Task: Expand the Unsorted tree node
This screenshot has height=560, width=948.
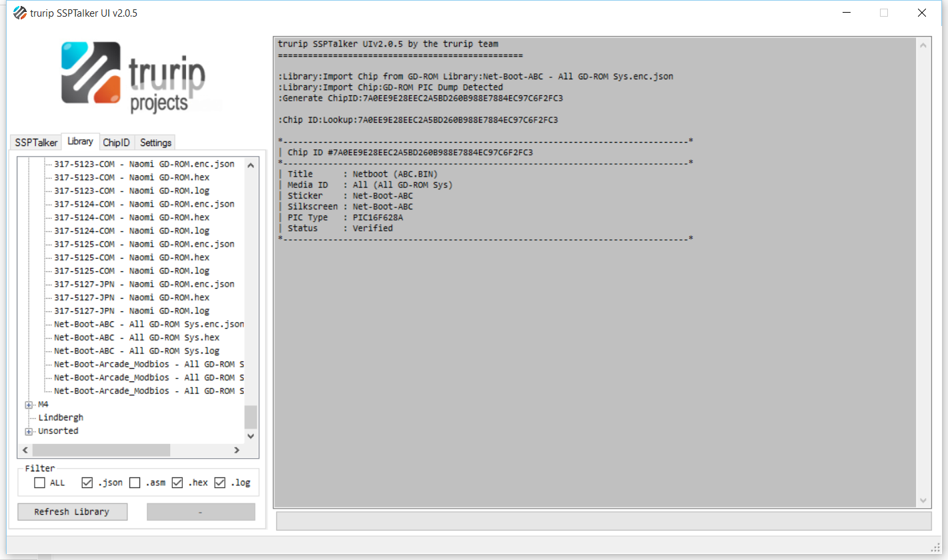Action: click(x=29, y=431)
